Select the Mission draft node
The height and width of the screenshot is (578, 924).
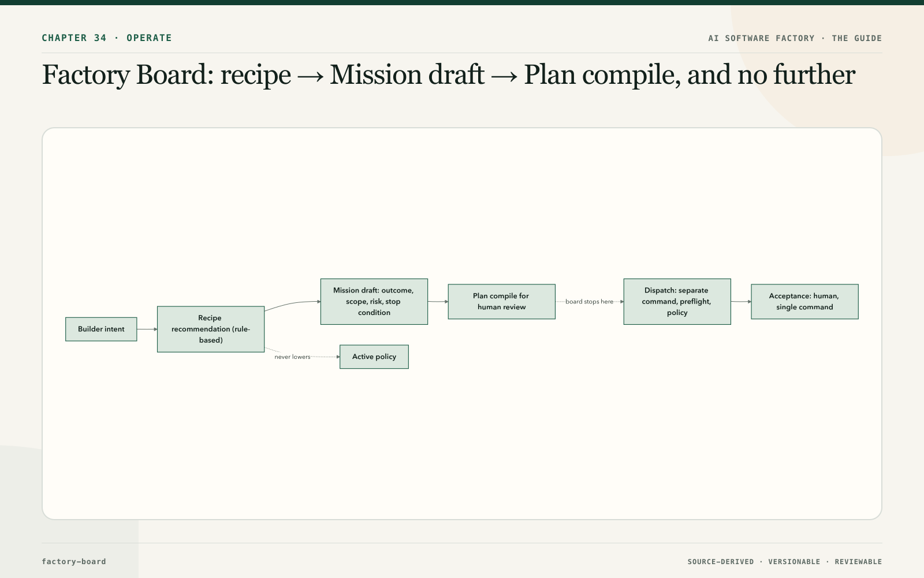(x=374, y=302)
